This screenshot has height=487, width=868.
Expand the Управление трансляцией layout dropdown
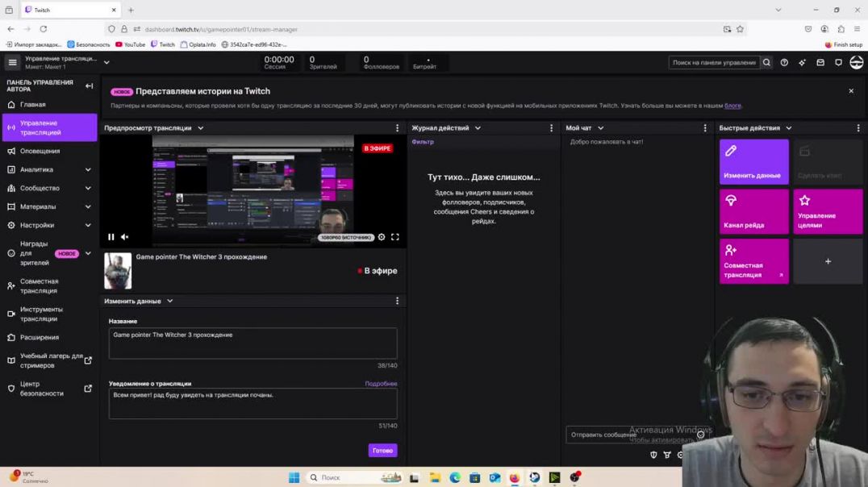106,63
